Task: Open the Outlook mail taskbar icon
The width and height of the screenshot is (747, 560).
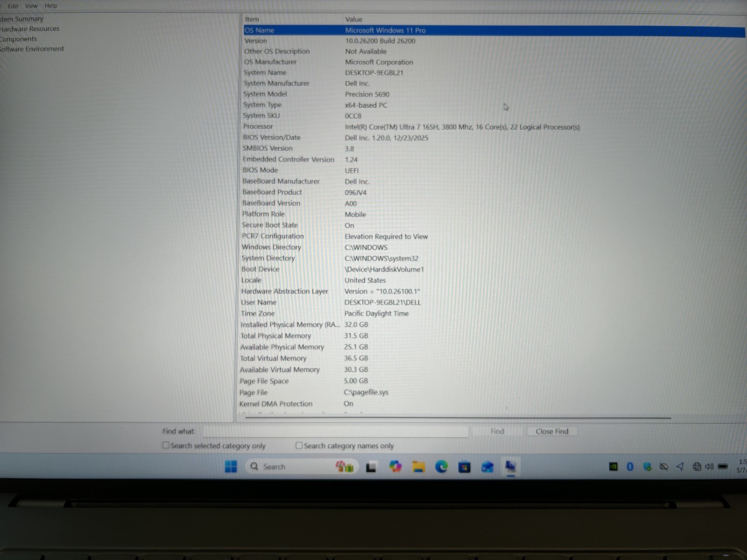Action: click(x=487, y=466)
